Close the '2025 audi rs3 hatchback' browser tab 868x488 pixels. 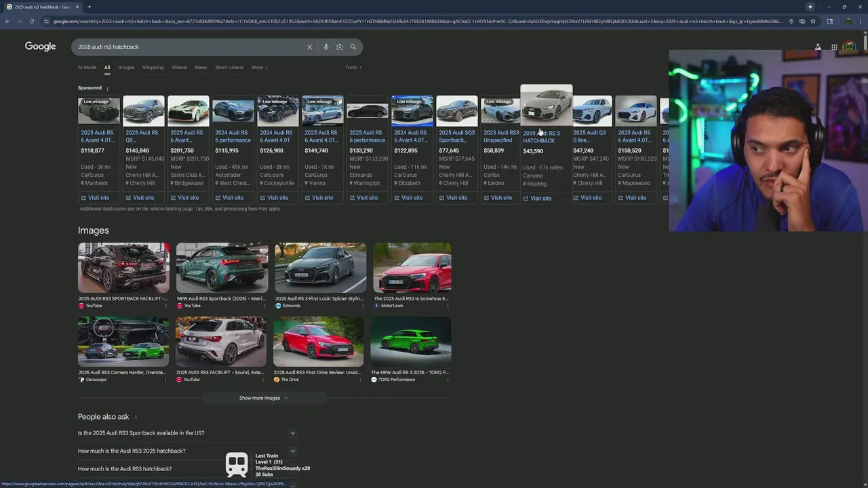[x=77, y=7]
